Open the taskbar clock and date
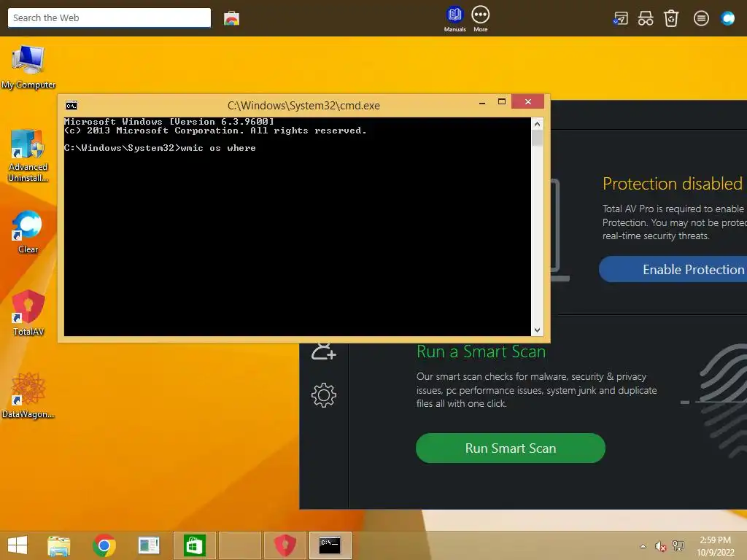 point(715,546)
